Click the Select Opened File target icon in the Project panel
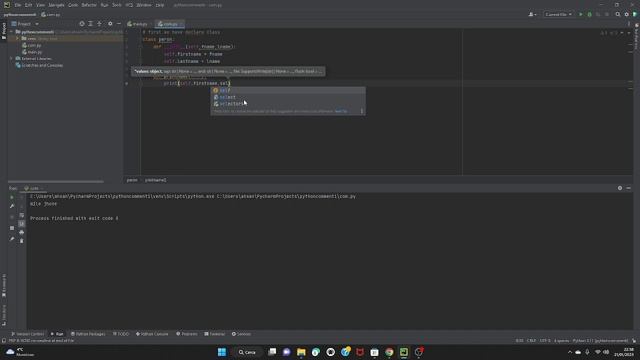640x360 pixels. click(x=82, y=24)
